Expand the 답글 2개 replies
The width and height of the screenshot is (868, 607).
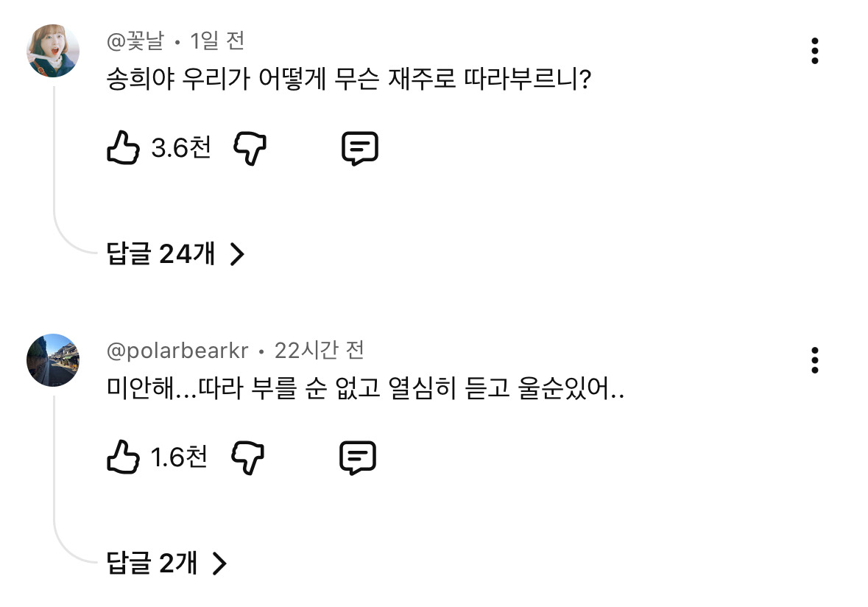click(x=166, y=564)
